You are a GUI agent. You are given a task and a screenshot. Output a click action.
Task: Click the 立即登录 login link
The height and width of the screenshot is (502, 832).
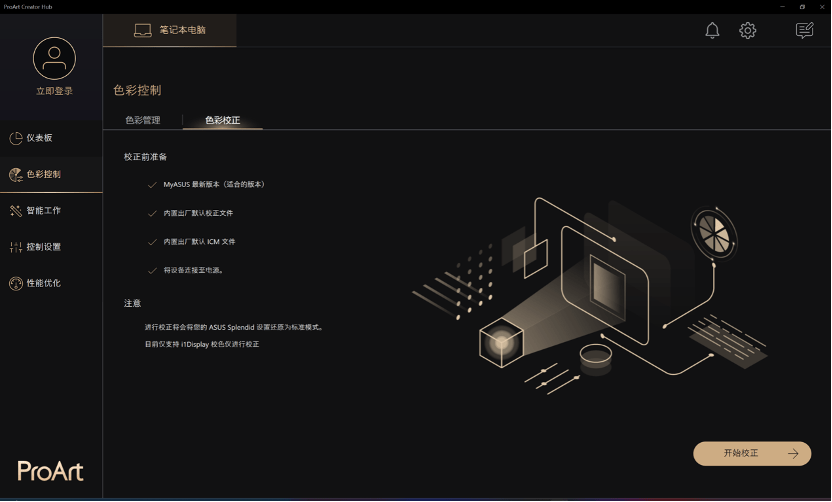(54, 91)
